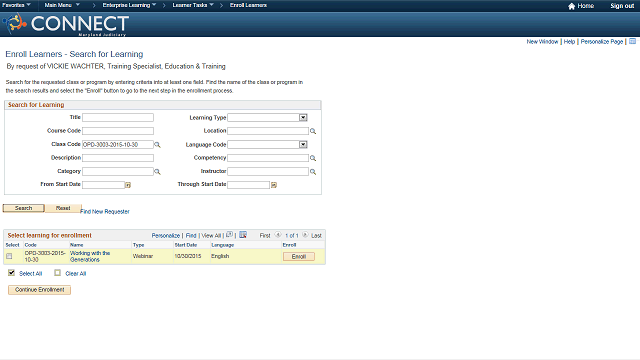640x360 pixels.
Task: Click the Reset button
Action: 63,208
